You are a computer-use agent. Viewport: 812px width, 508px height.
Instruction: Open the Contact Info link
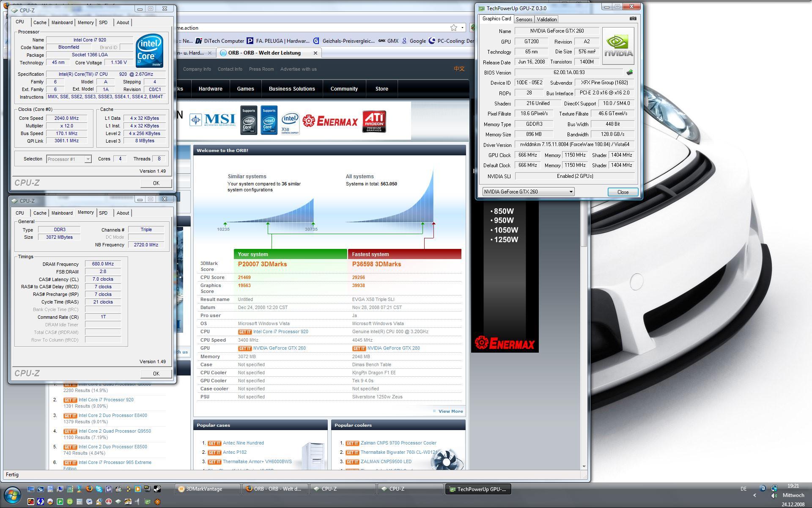[x=230, y=69]
